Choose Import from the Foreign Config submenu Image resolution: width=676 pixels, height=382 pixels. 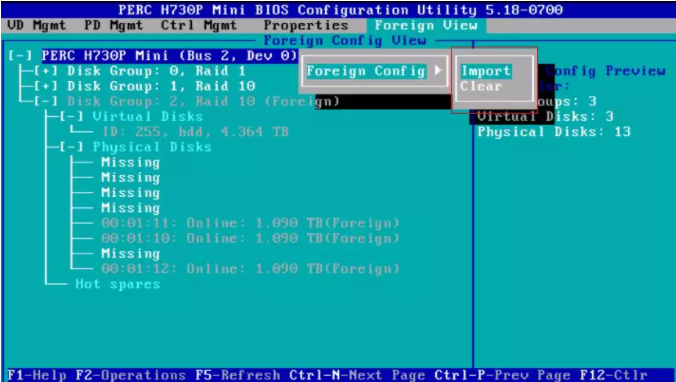[486, 71]
